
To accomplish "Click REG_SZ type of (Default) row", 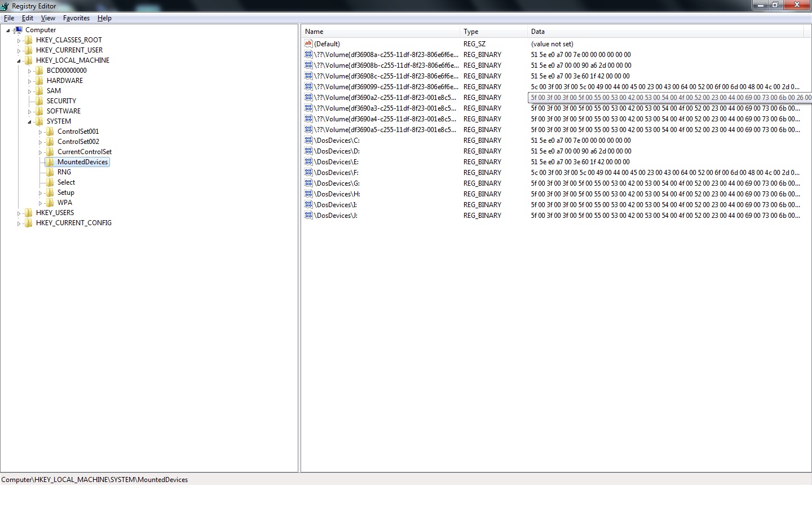I will click(474, 44).
